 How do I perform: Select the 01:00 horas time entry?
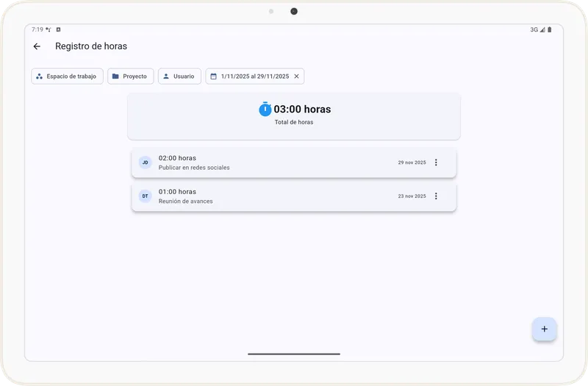tap(279, 196)
